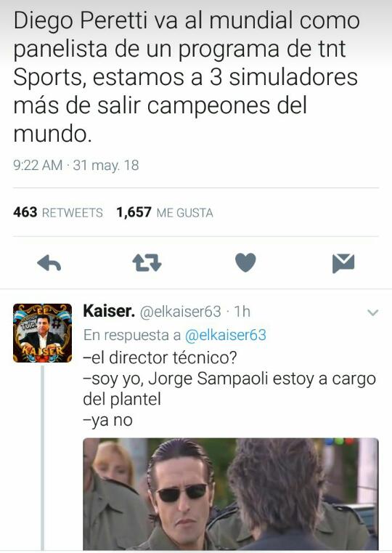
Task: Open the Kaiser display name
Action: [109, 311]
